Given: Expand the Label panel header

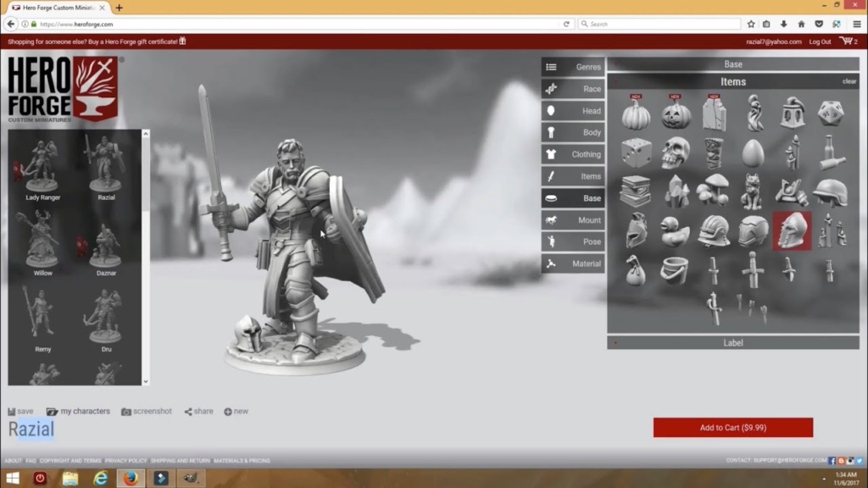Looking at the screenshot, I should click(733, 343).
